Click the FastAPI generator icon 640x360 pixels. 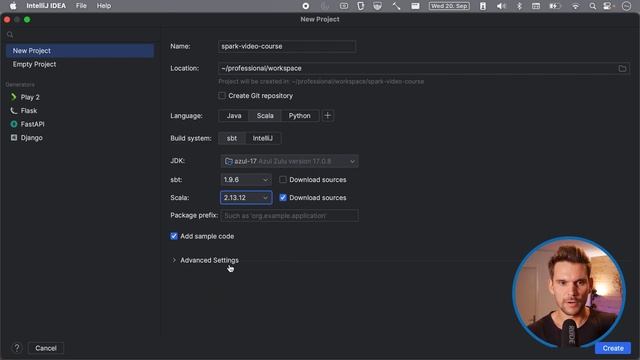tap(13, 124)
